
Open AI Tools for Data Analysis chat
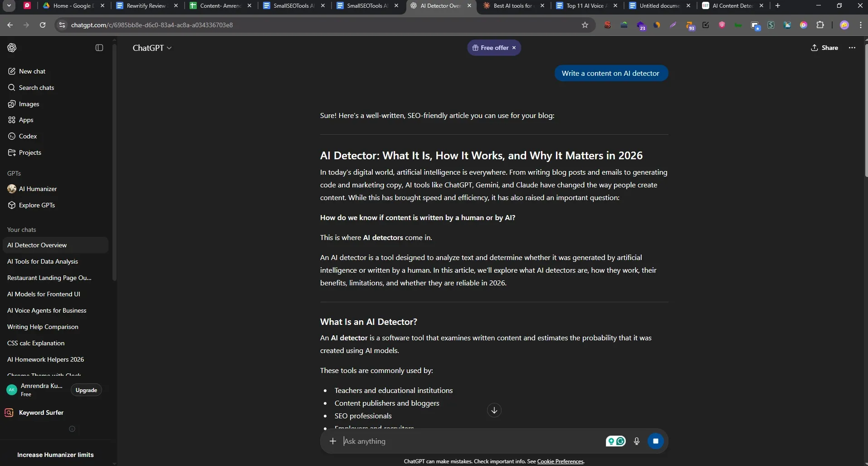click(43, 261)
